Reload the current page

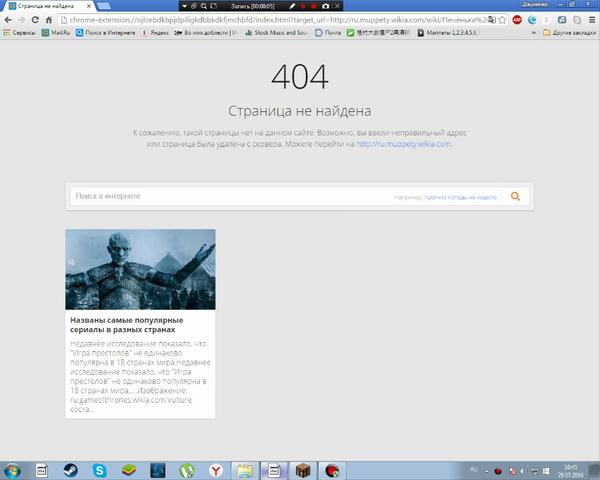tap(35, 20)
